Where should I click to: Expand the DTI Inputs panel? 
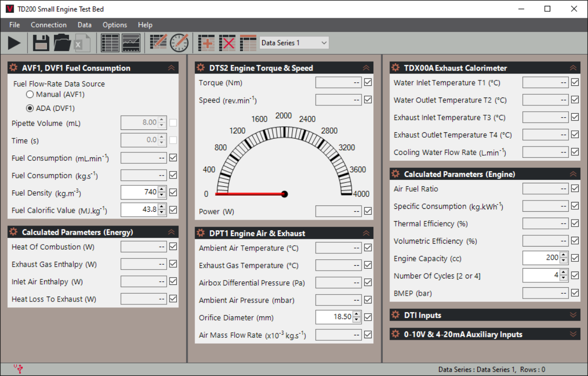[x=574, y=315]
